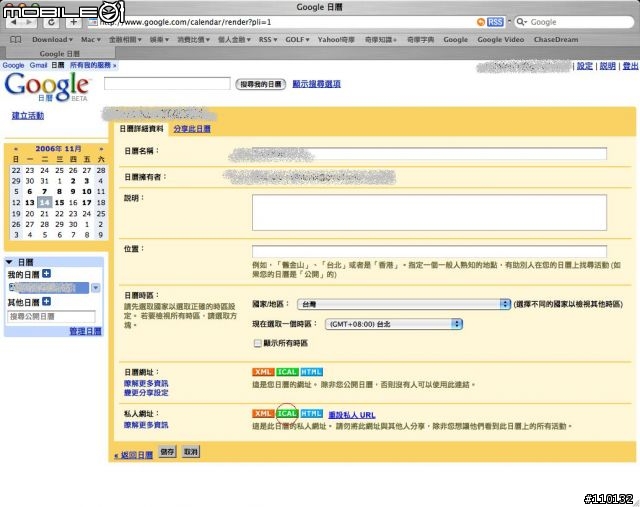Image resolution: width=640 pixels, height=507 pixels.
Task: Open Google Video bookmark
Action: [x=500, y=40]
